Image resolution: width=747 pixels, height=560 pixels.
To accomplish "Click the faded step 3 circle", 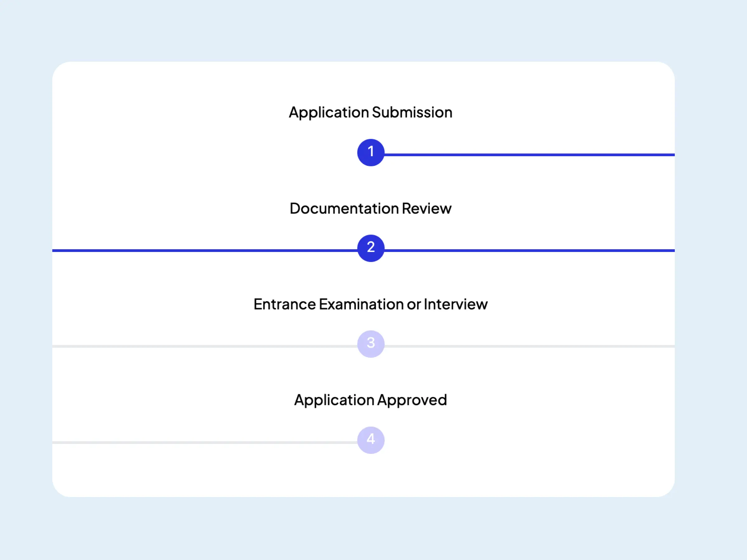I will click(370, 344).
